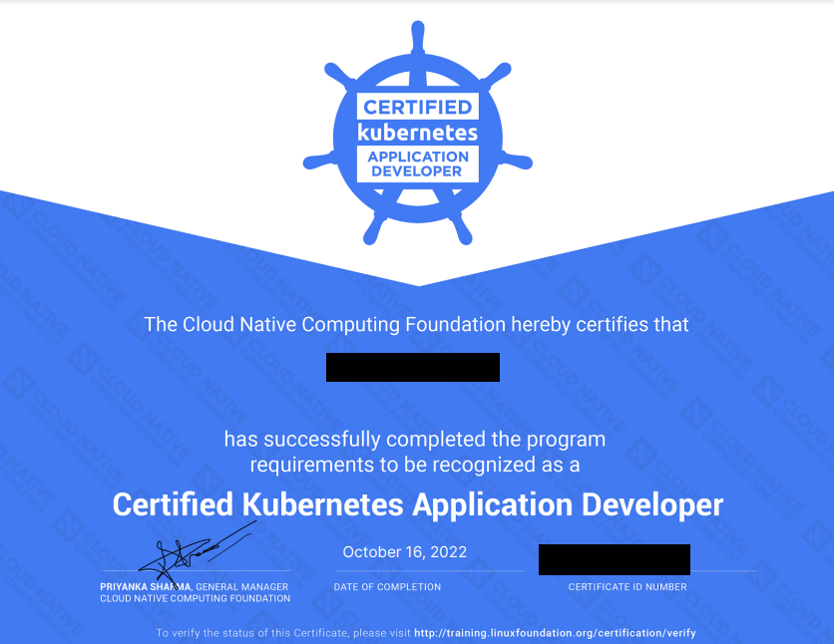Click the CERTIFICATE ID NUMBER label
The image size is (834, 644).
coord(626,587)
